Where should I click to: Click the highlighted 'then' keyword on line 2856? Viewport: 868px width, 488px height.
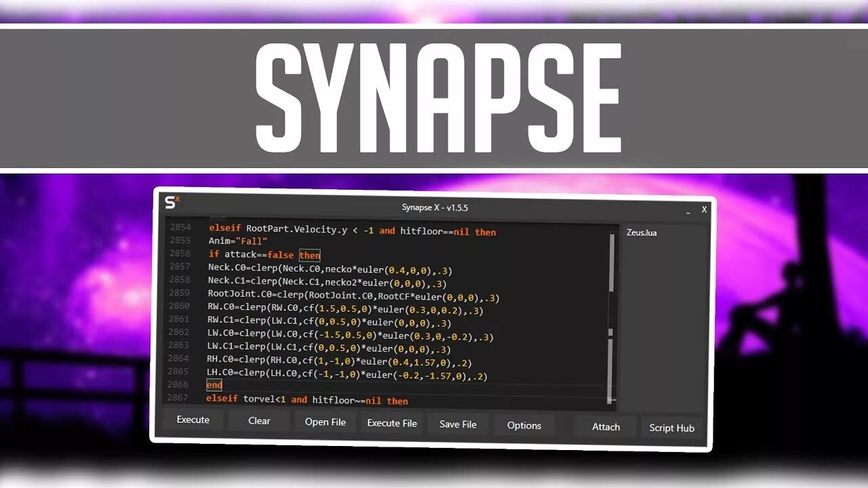(x=310, y=256)
